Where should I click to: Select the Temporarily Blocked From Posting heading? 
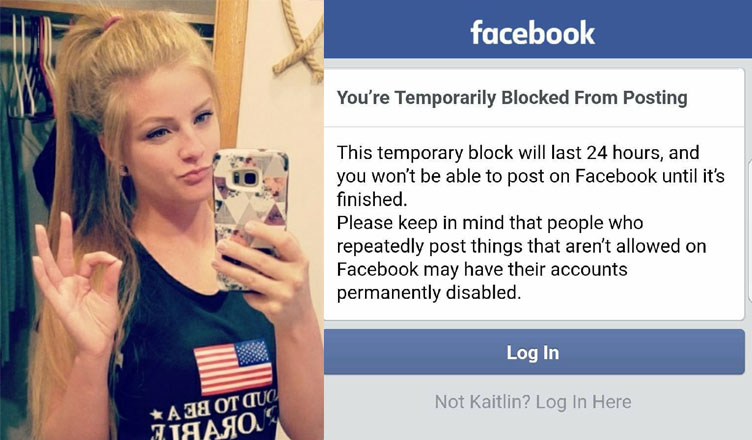(512, 97)
